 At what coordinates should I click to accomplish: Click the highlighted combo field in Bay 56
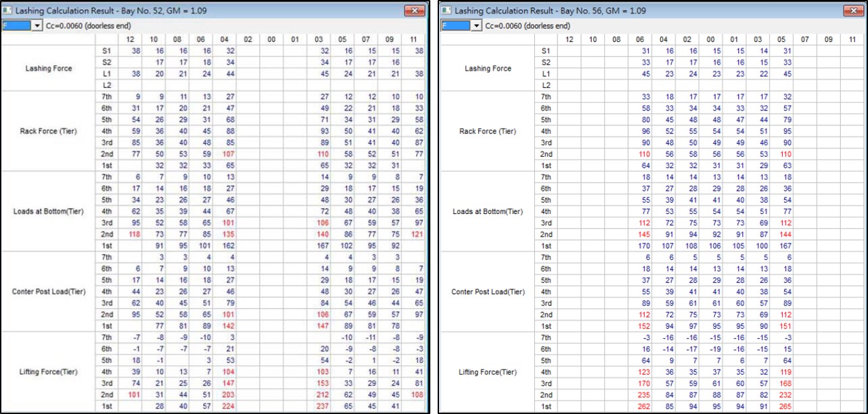pyautogui.click(x=456, y=25)
